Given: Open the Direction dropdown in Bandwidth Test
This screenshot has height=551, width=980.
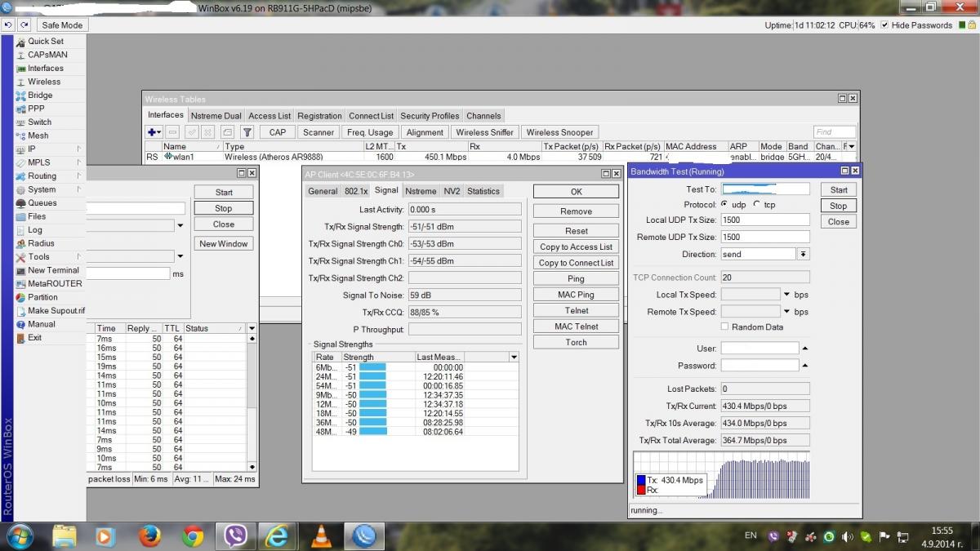Looking at the screenshot, I should [803, 255].
